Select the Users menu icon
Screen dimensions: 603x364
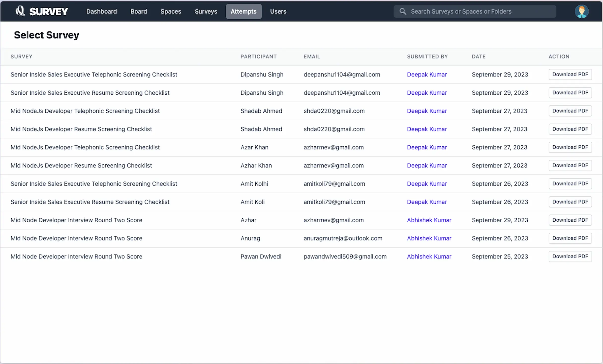[x=278, y=12]
